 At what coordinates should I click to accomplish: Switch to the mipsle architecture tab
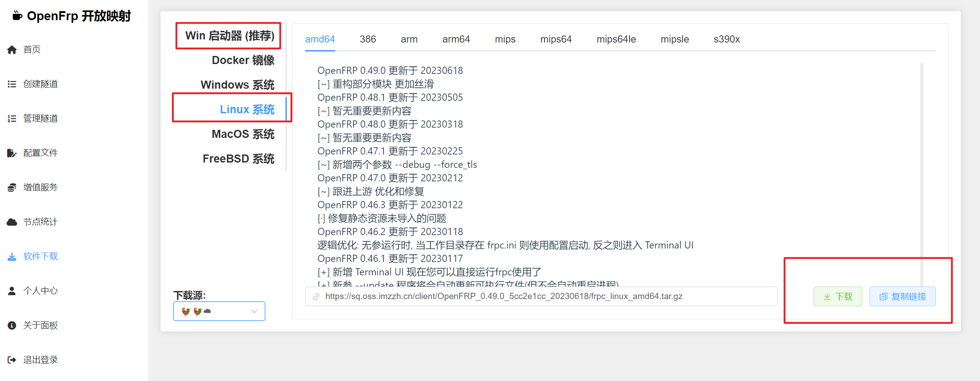point(675,39)
